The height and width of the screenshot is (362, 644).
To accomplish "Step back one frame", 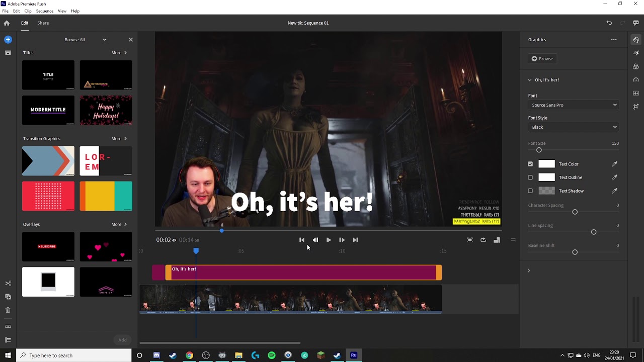I will 315,240.
